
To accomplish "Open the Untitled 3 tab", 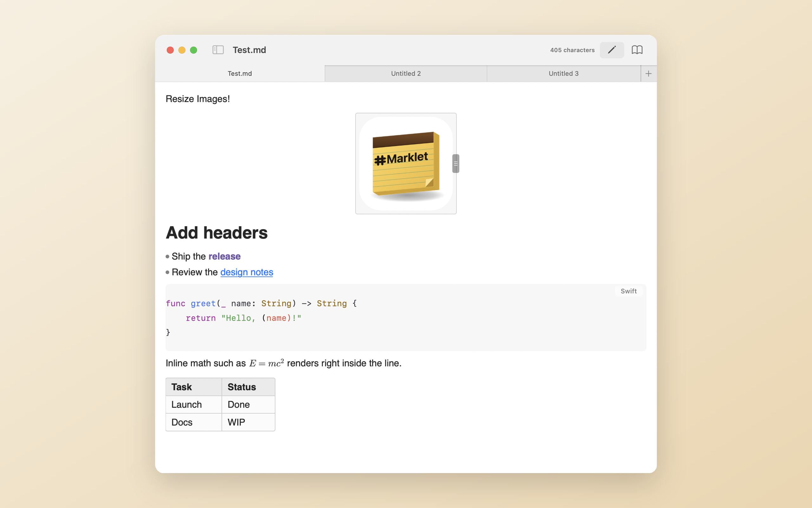I will (x=563, y=74).
